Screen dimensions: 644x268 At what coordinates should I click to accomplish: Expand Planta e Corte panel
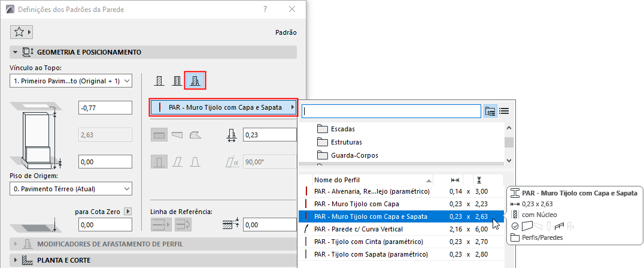[16, 260]
